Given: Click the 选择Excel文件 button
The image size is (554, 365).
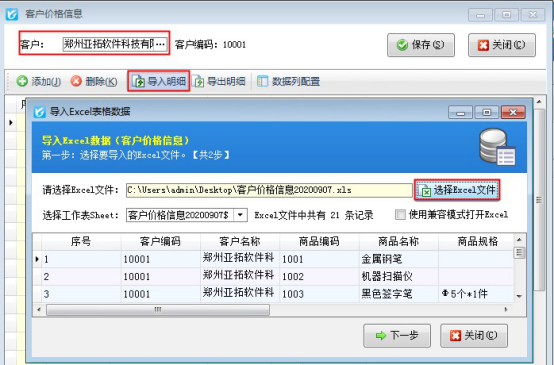Looking at the screenshot, I should tap(457, 190).
